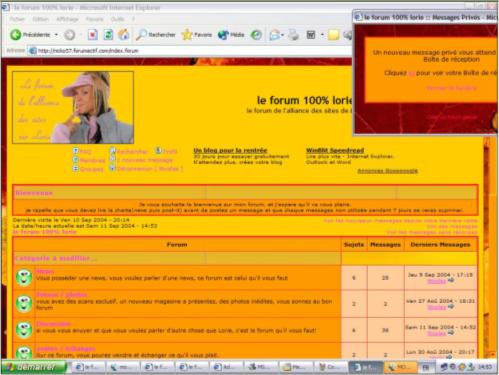
Task: Open the Affichage menu
Action: click(x=67, y=19)
